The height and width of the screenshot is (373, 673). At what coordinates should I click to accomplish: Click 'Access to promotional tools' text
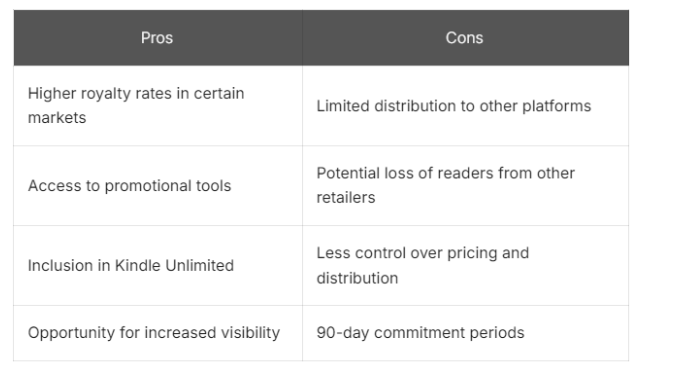coord(129,186)
